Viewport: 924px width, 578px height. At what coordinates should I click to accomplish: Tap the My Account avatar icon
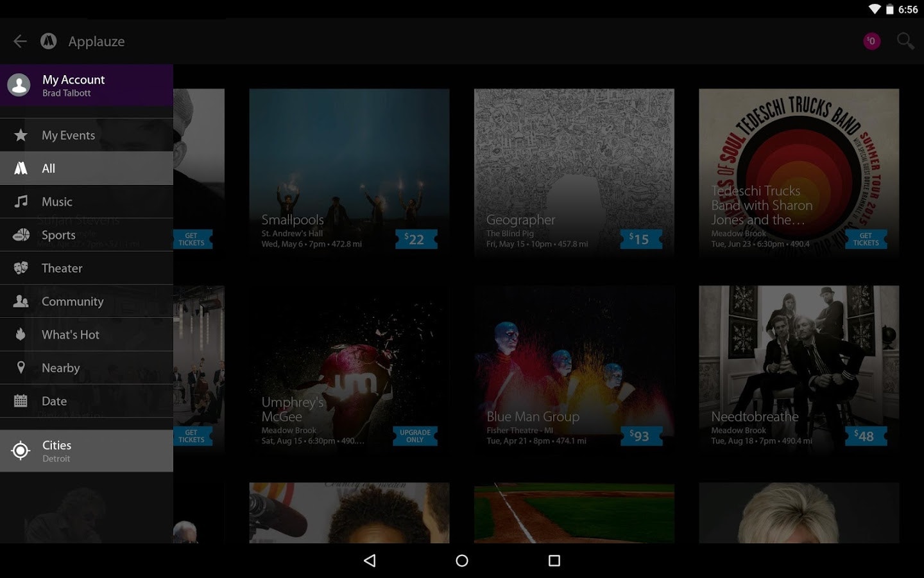point(19,85)
